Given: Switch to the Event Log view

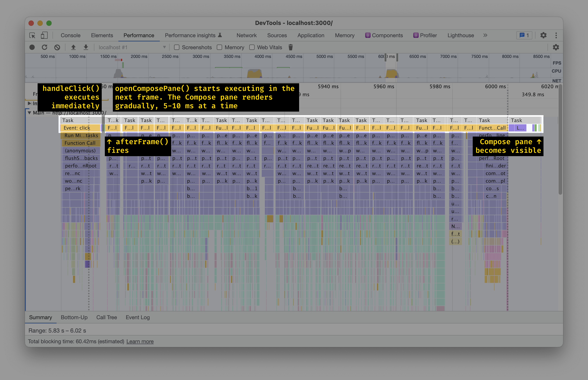Looking at the screenshot, I should pyautogui.click(x=138, y=317).
